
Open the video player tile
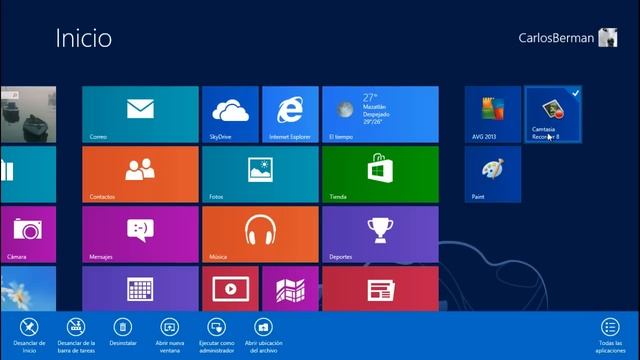pos(230,289)
